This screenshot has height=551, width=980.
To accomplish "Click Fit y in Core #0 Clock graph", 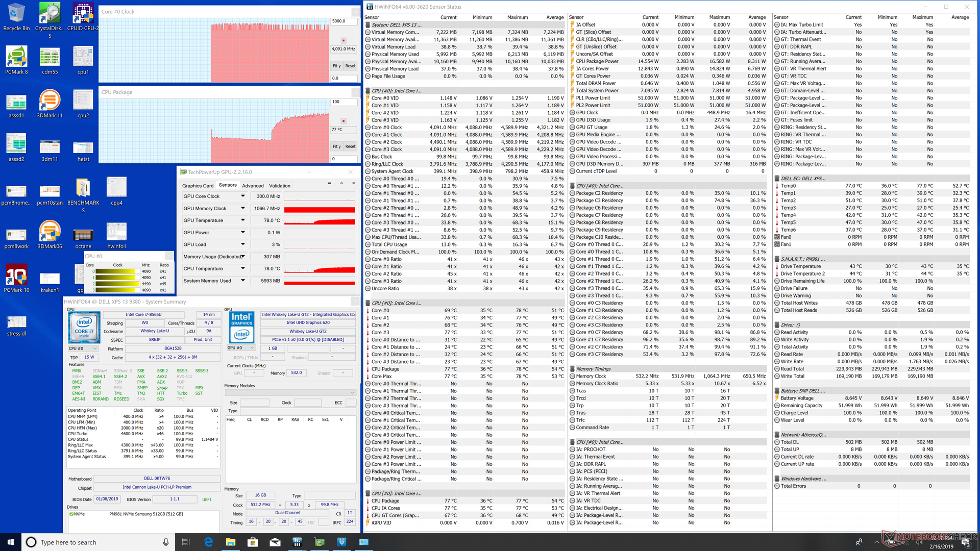I will (336, 66).
